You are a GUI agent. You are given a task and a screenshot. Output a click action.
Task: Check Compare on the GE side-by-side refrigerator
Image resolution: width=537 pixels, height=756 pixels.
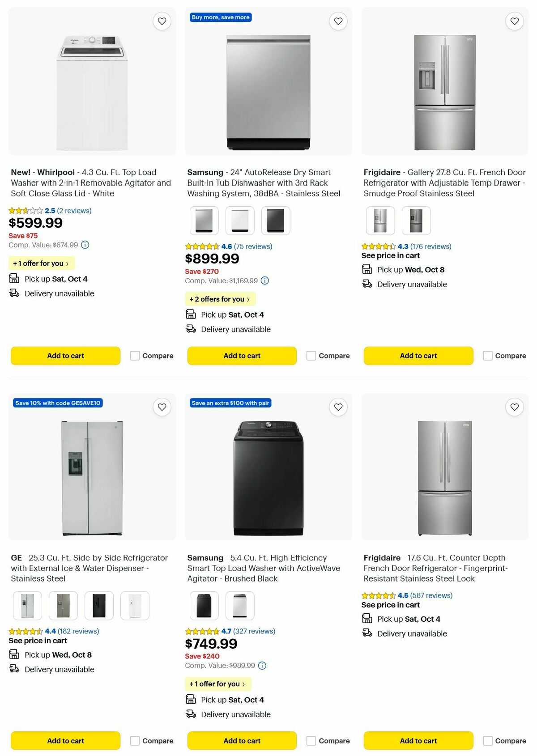click(135, 740)
